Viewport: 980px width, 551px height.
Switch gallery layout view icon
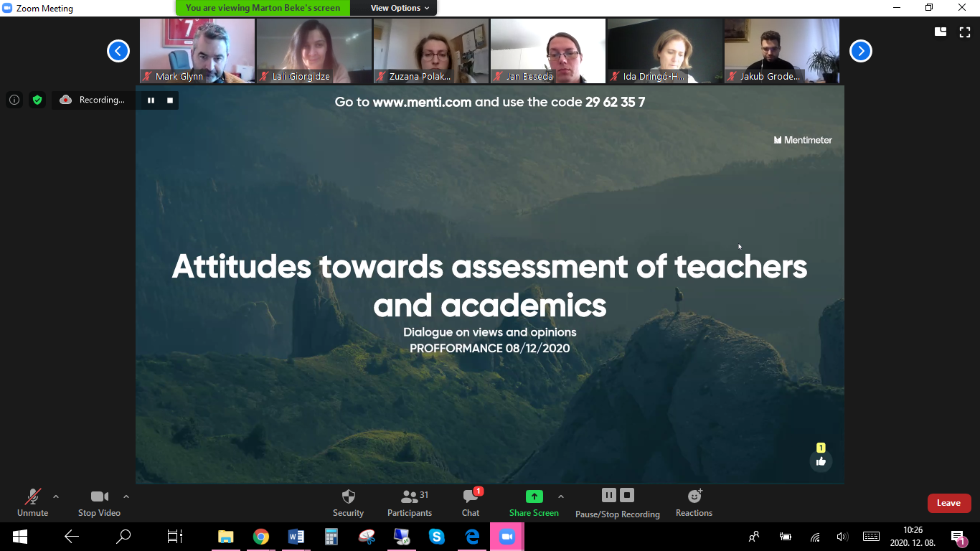click(x=940, y=32)
